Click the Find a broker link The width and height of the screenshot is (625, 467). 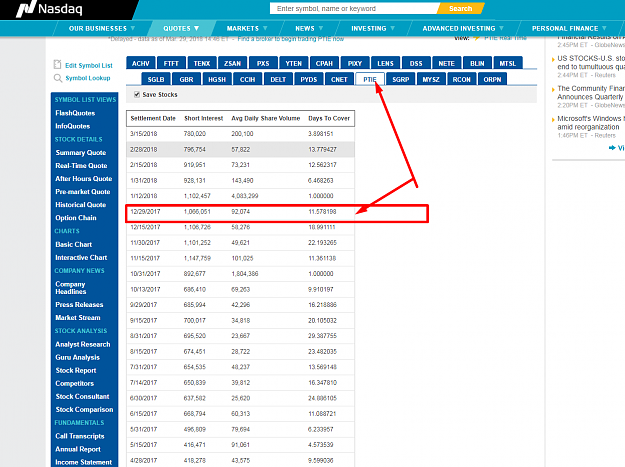click(x=291, y=39)
